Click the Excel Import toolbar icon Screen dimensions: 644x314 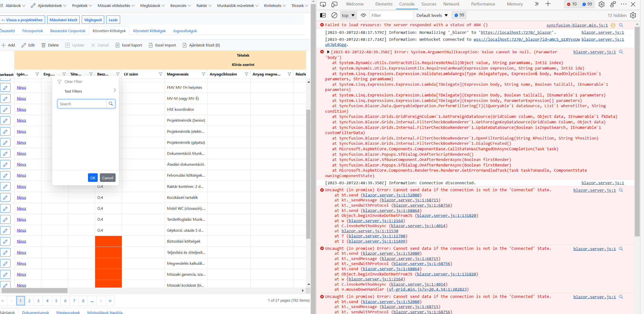pos(150,45)
